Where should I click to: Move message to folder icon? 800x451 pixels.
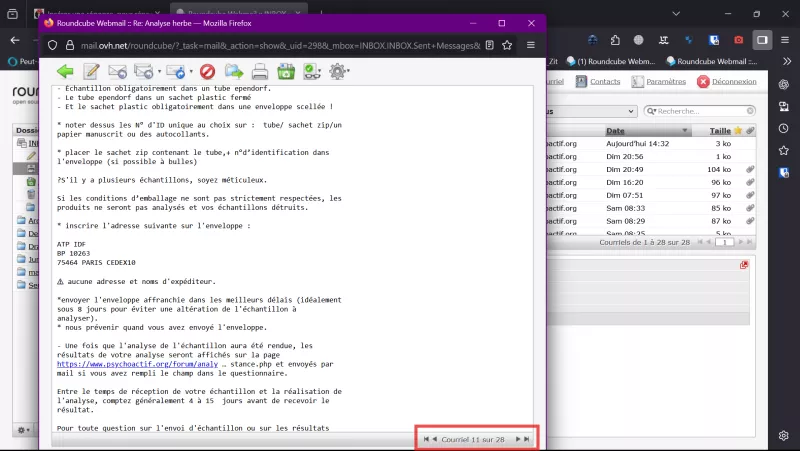(234, 71)
